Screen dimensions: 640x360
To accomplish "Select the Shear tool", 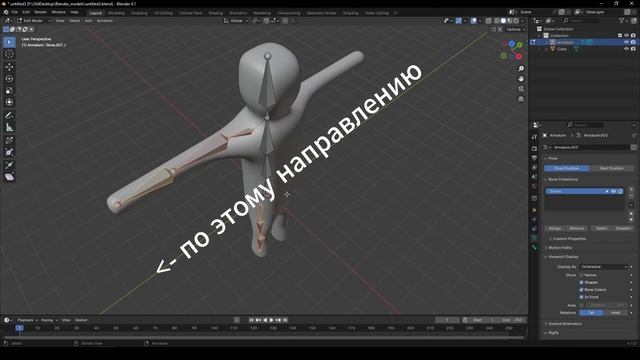I will pos(9,177).
